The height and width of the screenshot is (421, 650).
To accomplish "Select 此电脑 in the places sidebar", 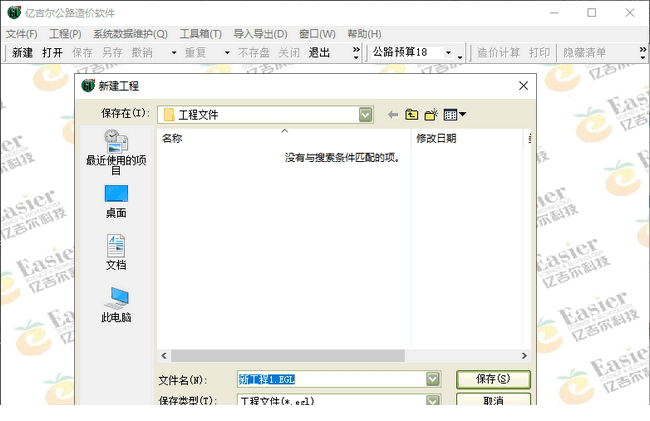I will pyautogui.click(x=116, y=305).
